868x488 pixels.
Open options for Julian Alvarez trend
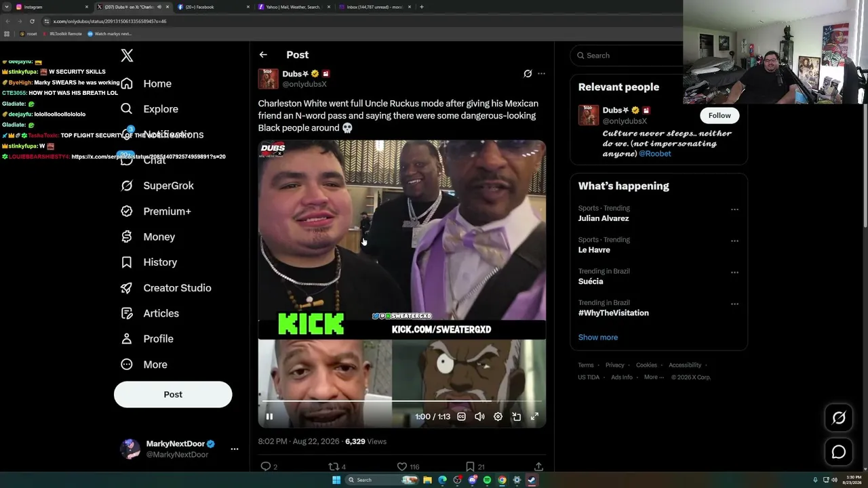click(734, 209)
